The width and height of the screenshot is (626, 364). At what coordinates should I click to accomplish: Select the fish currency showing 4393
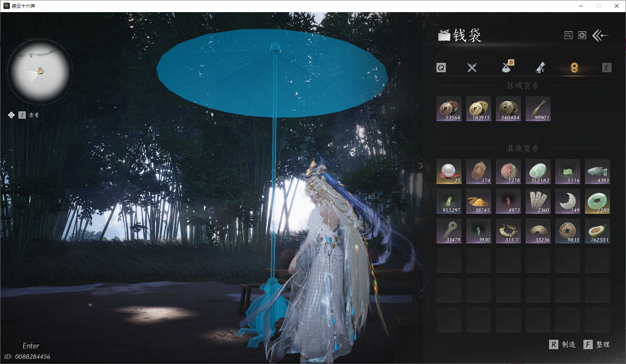coord(597,172)
